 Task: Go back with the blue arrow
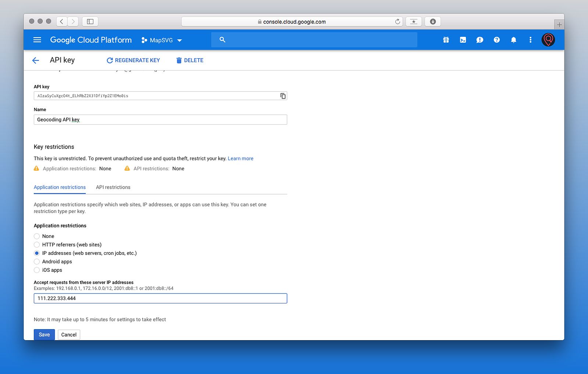tap(36, 60)
